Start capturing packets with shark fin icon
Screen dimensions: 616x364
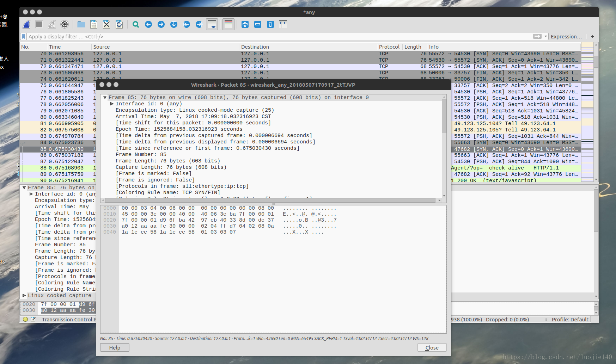[x=26, y=24]
